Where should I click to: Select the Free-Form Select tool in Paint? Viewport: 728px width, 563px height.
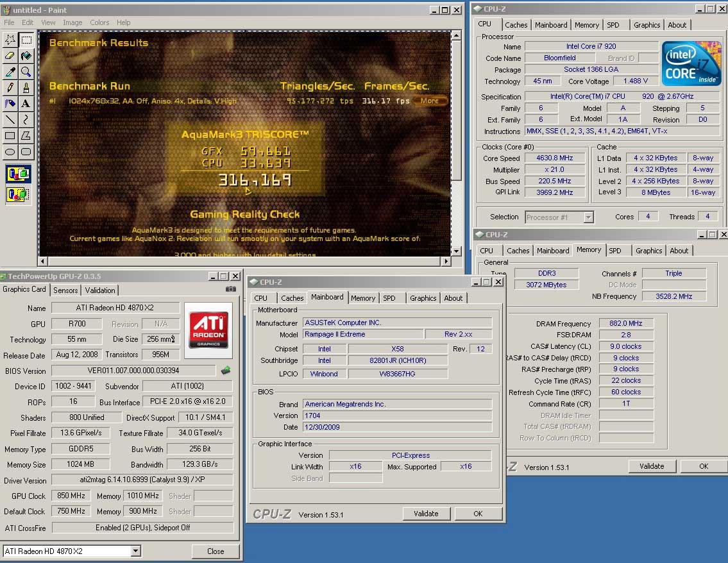pos(10,40)
